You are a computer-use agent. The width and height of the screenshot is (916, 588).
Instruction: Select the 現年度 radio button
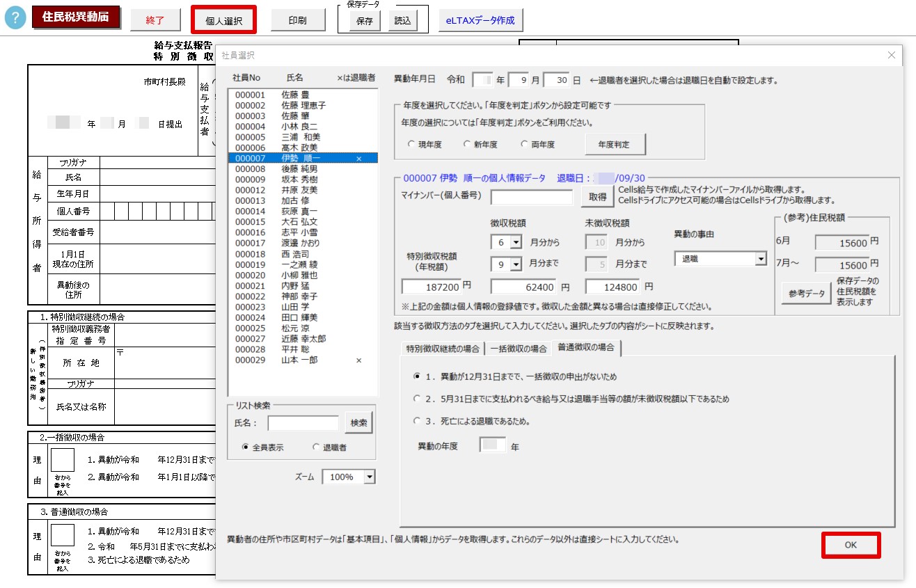(411, 145)
